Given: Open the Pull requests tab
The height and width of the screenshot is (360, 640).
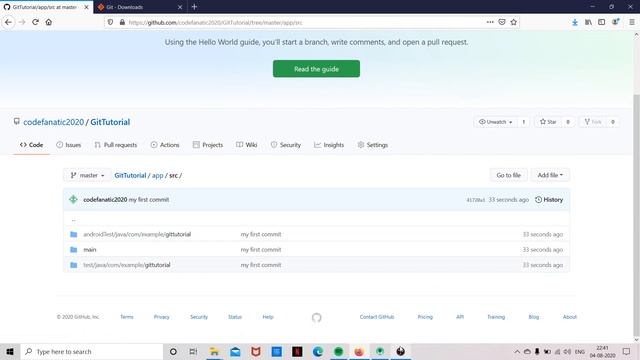Looking at the screenshot, I should point(116,145).
